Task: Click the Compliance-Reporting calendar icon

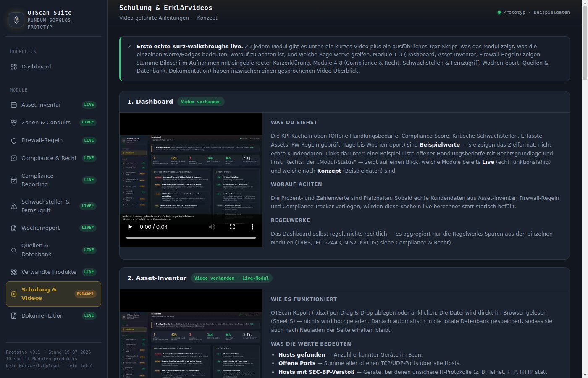Action: pyautogui.click(x=14, y=180)
